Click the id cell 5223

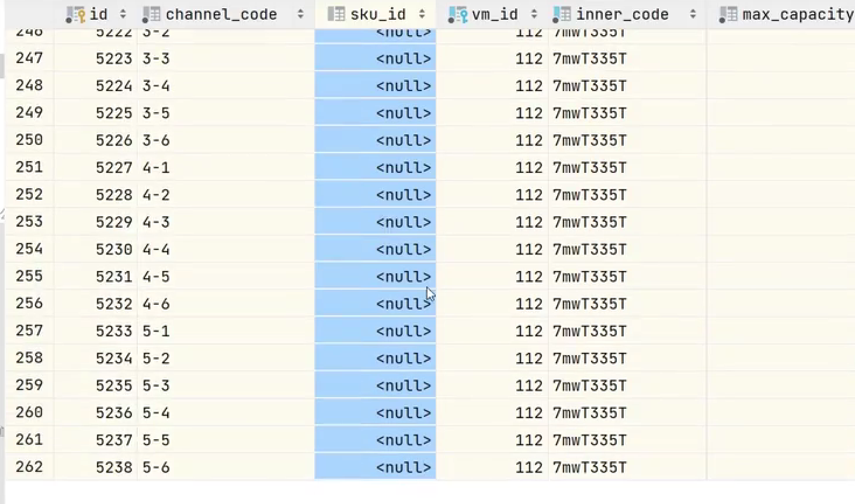[96, 58]
